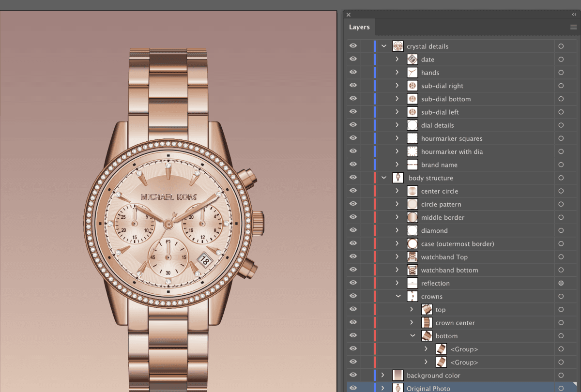Click target circle for watchband Top
The height and width of the screenshot is (392, 581).
coord(561,256)
